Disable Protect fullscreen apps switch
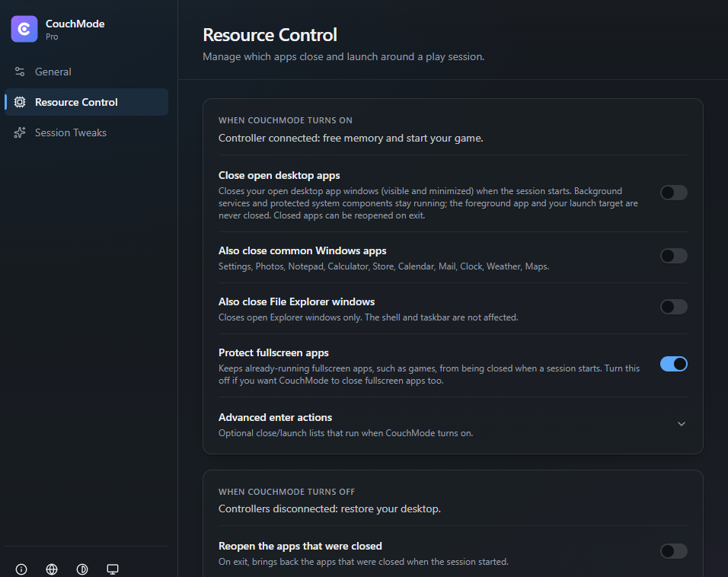The width and height of the screenshot is (728, 577). click(x=674, y=364)
